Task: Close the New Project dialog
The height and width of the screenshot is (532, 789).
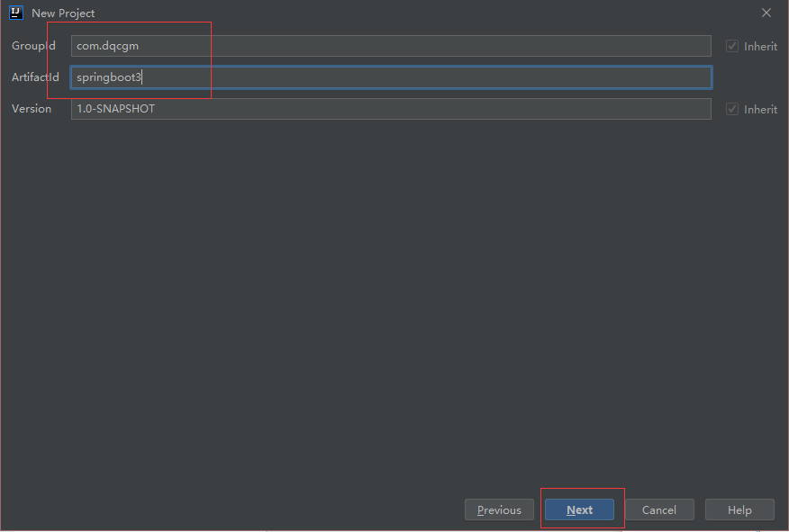Action: point(766,13)
